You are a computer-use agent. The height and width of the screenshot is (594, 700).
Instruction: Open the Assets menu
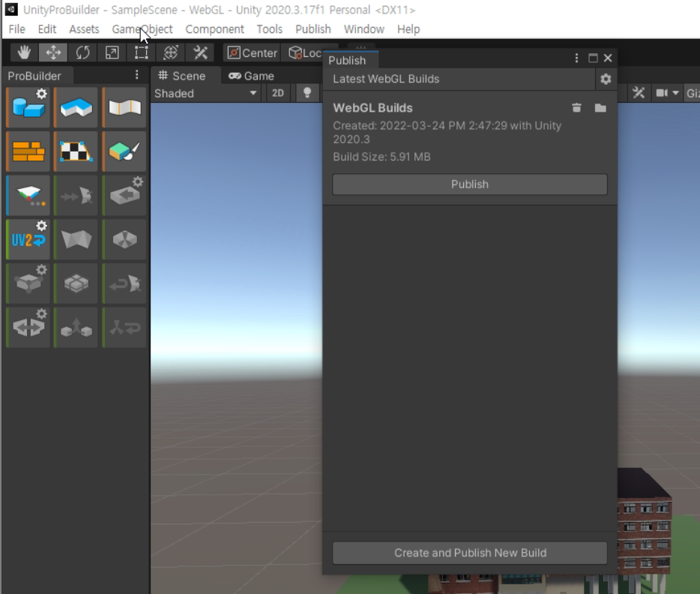[84, 29]
